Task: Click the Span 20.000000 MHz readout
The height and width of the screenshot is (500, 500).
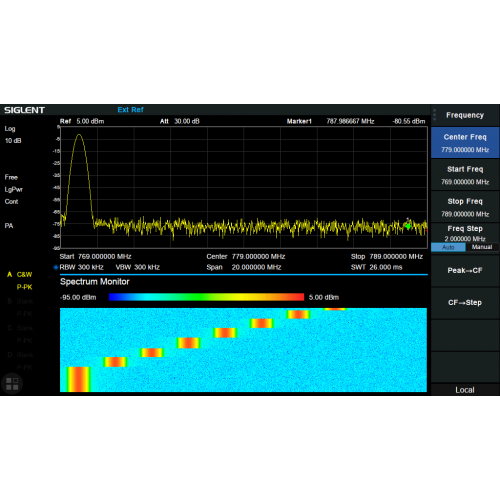Action: tap(244, 267)
